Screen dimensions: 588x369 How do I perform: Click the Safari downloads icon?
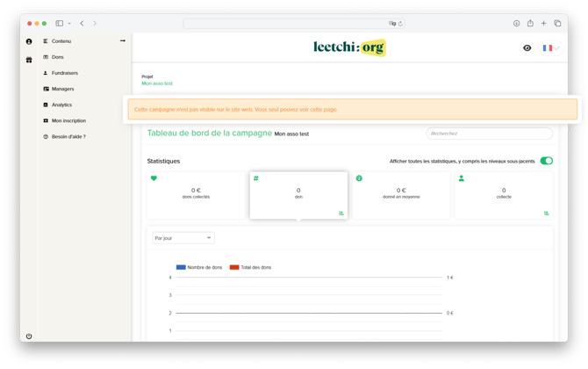coord(517,23)
